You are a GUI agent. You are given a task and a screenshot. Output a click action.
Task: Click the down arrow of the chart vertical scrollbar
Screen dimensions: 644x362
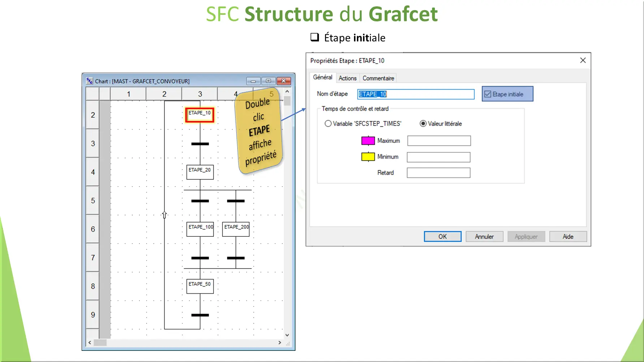(x=287, y=335)
